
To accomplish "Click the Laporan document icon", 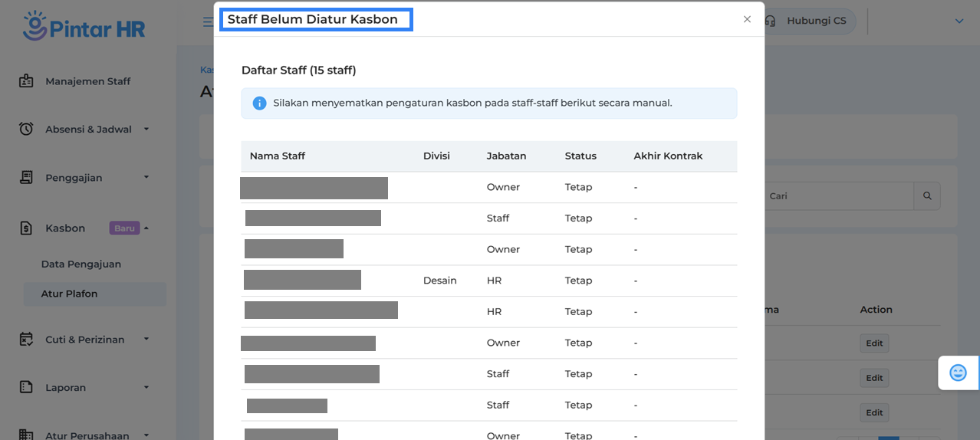I will coord(26,387).
